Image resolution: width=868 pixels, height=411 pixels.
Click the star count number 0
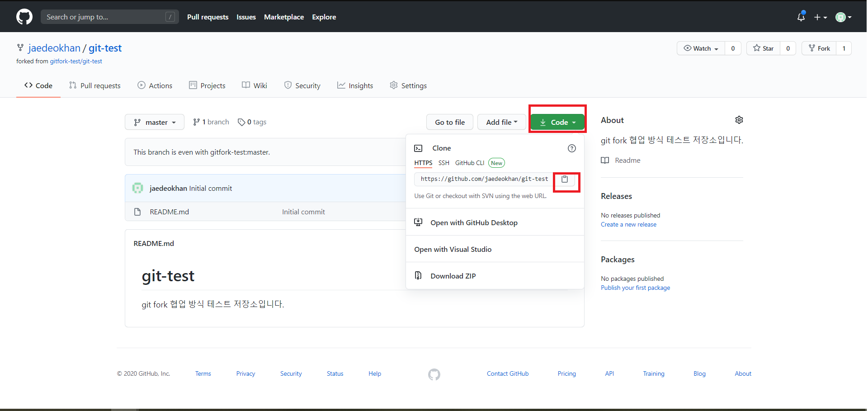[x=788, y=48]
